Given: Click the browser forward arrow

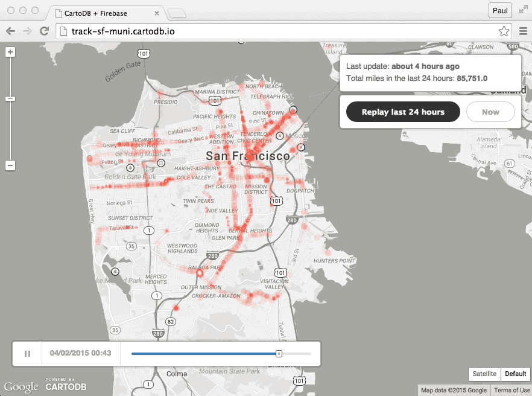Looking at the screenshot, I should pos(27,31).
